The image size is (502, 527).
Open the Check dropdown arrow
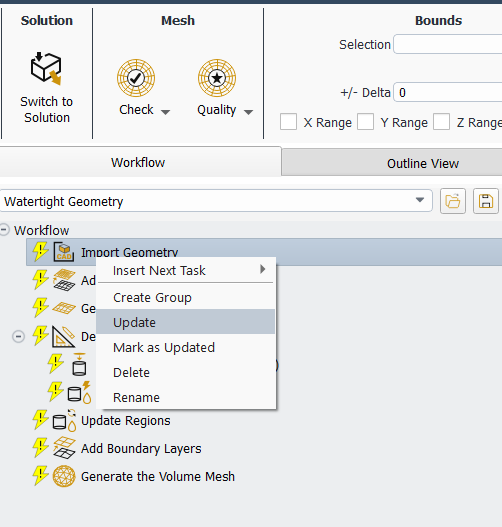coord(165,112)
